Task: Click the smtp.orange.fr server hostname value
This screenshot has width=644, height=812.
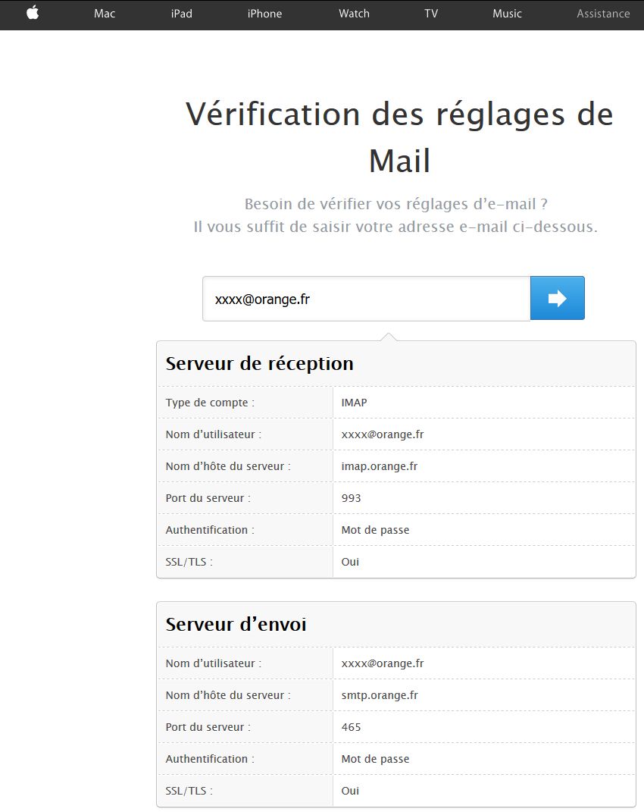Action: [x=380, y=695]
